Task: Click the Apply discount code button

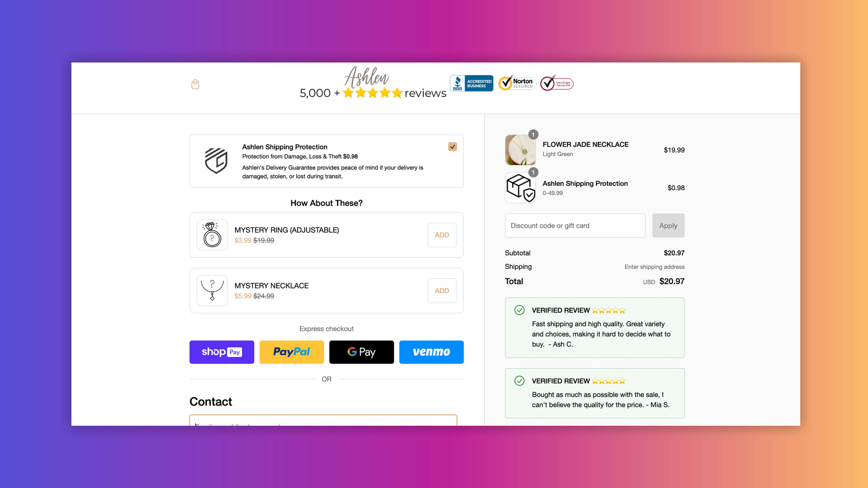Action: (x=668, y=225)
